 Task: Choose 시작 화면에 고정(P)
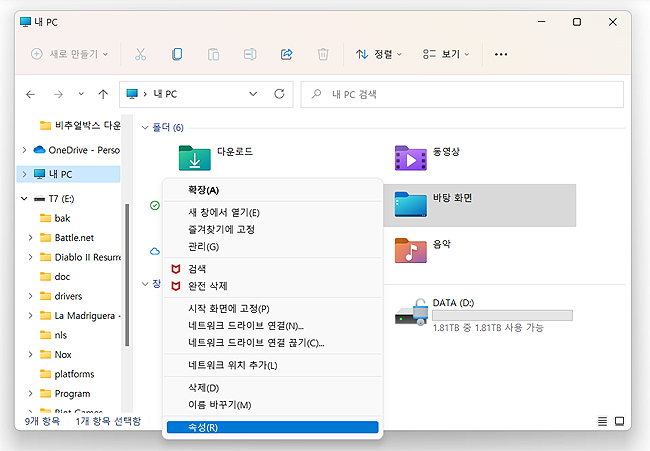pyautogui.click(x=272, y=309)
